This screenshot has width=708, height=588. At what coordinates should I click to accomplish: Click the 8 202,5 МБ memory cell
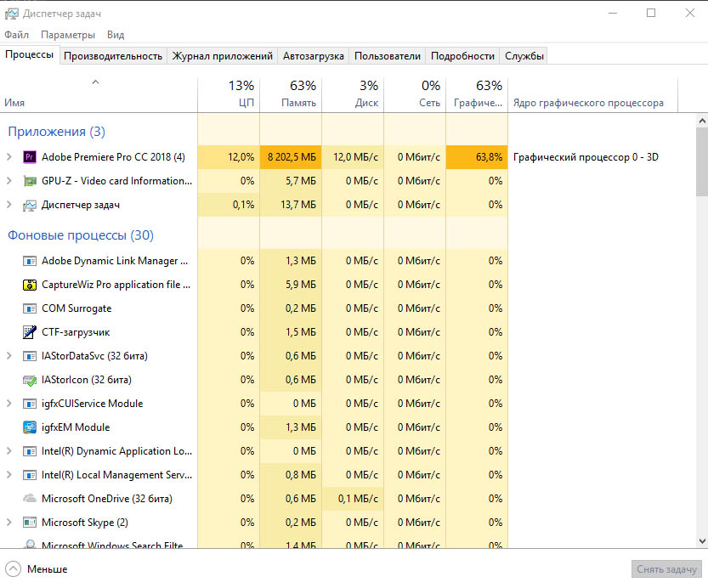click(x=291, y=157)
